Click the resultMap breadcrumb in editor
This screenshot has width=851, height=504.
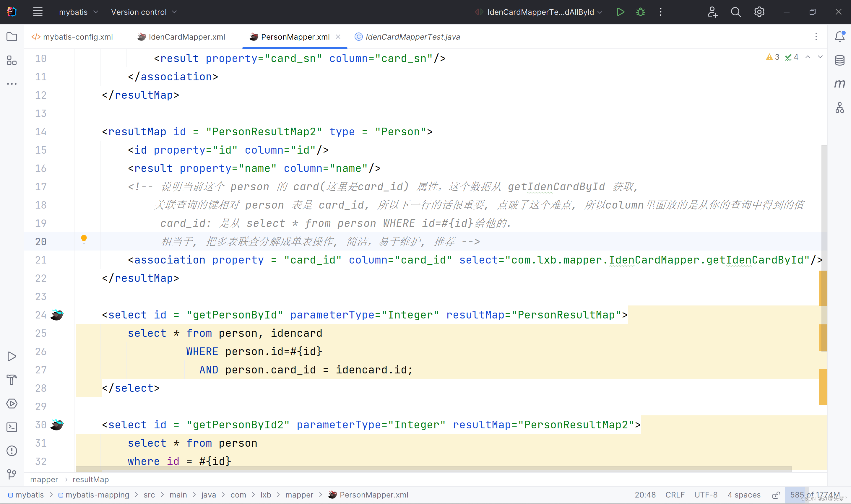click(x=91, y=479)
